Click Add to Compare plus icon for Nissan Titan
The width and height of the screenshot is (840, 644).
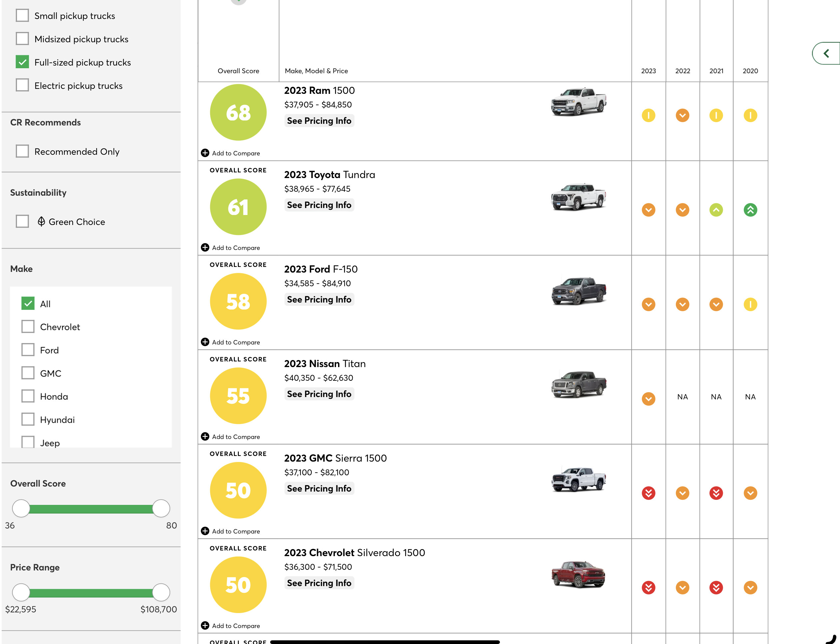tap(205, 437)
